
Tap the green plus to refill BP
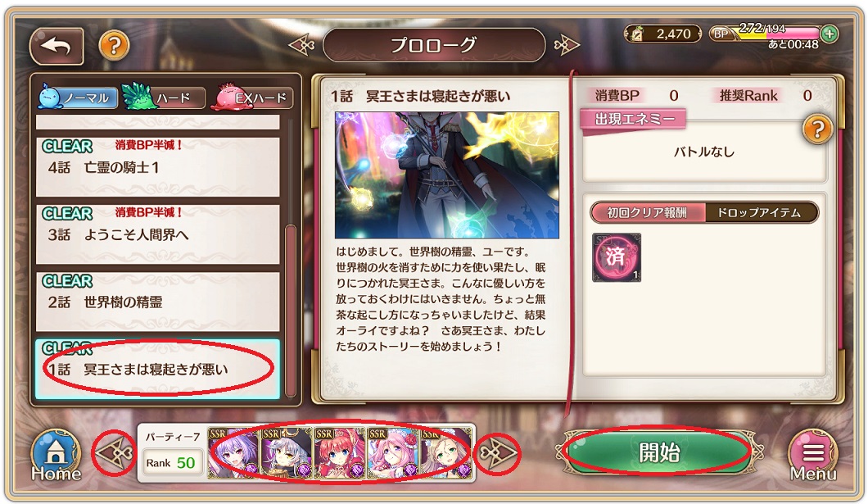pos(829,34)
